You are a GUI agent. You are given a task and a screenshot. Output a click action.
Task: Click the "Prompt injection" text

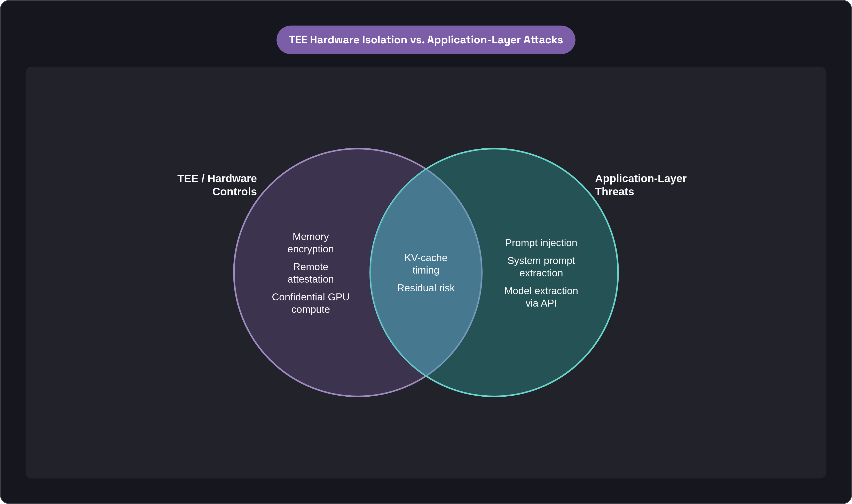541,243
